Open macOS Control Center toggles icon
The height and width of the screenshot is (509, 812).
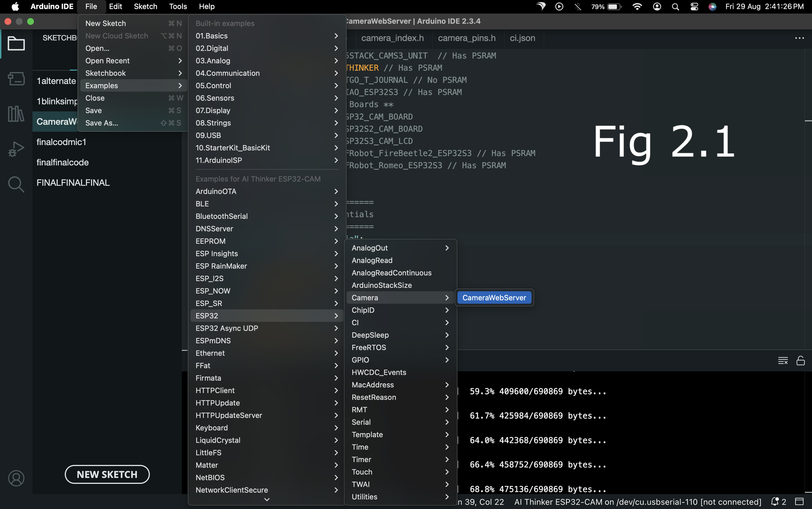click(x=694, y=6)
